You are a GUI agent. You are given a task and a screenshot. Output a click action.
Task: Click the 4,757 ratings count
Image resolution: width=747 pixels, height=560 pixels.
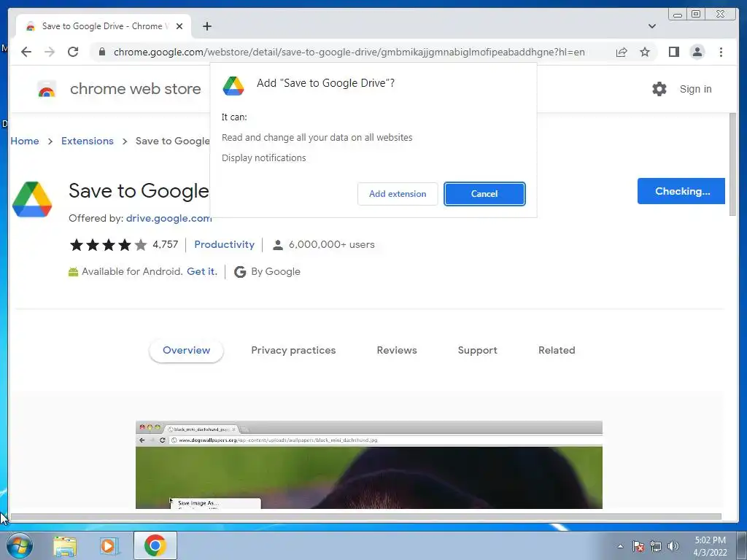tap(165, 245)
